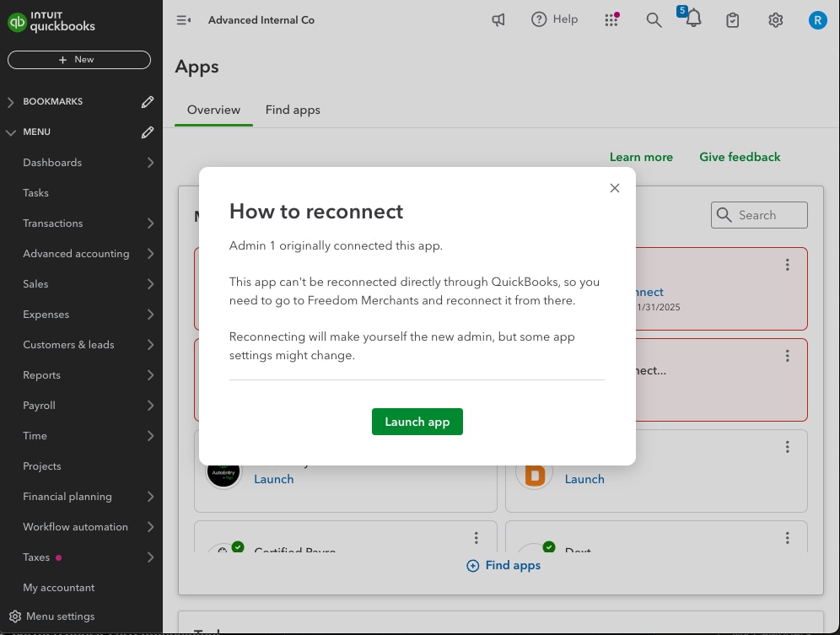Collapse the sidebar with the hamburger icon
The height and width of the screenshot is (635, 840).
pos(184,20)
